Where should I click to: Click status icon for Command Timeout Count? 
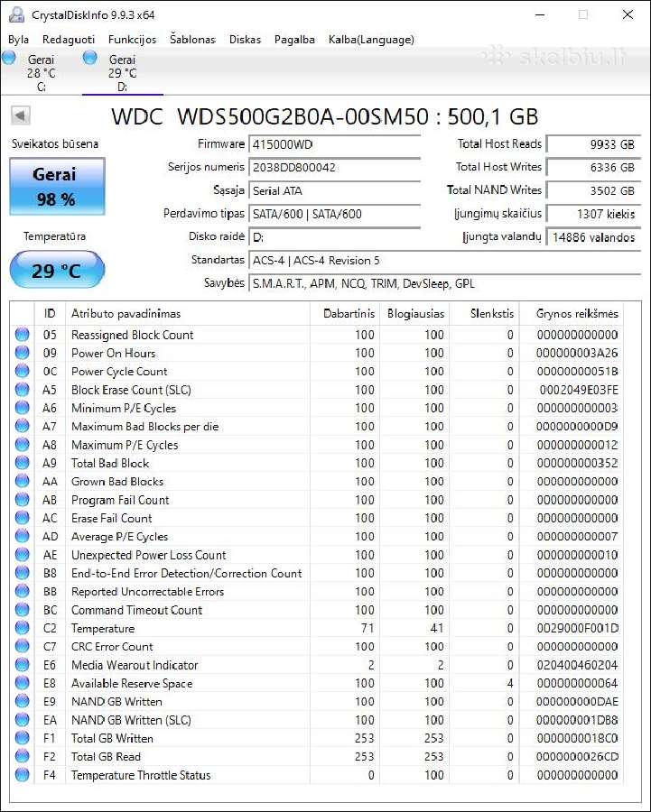[x=23, y=610]
